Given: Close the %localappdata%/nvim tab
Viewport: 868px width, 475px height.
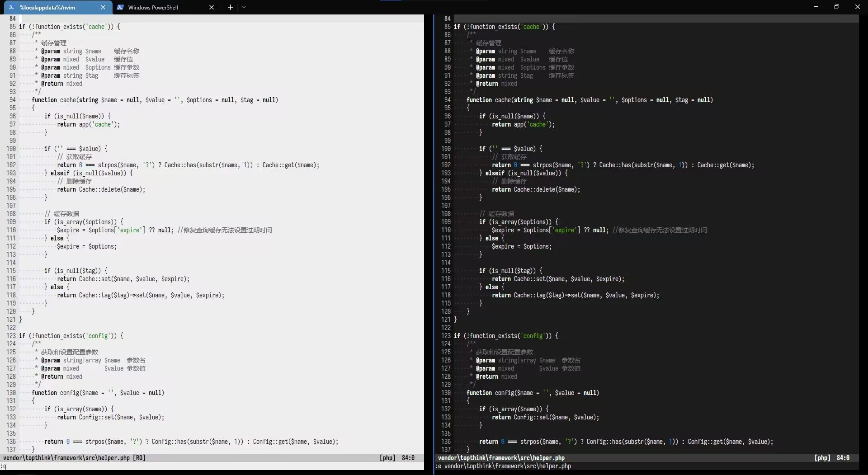Looking at the screenshot, I should 103,7.
